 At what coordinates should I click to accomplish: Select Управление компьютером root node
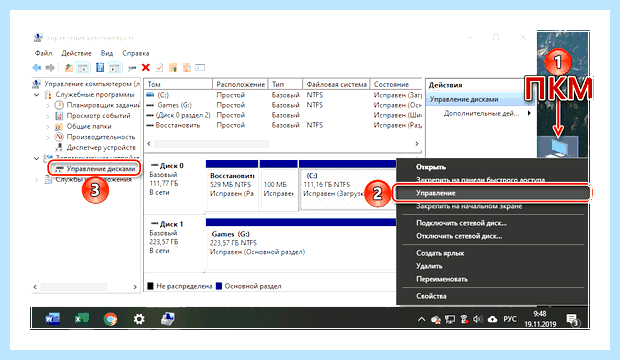click(91, 84)
